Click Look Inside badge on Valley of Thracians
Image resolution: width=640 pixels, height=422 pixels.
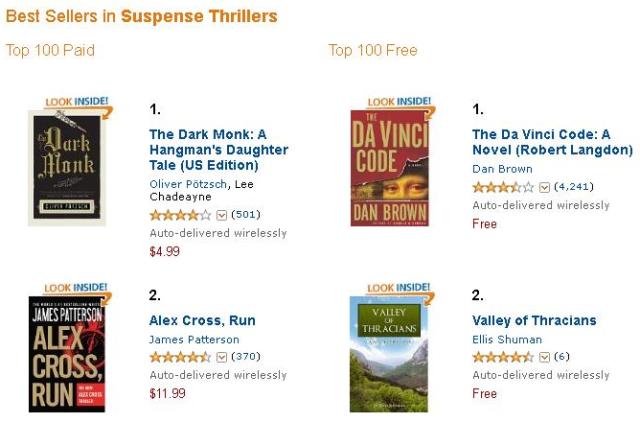(x=401, y=287)
